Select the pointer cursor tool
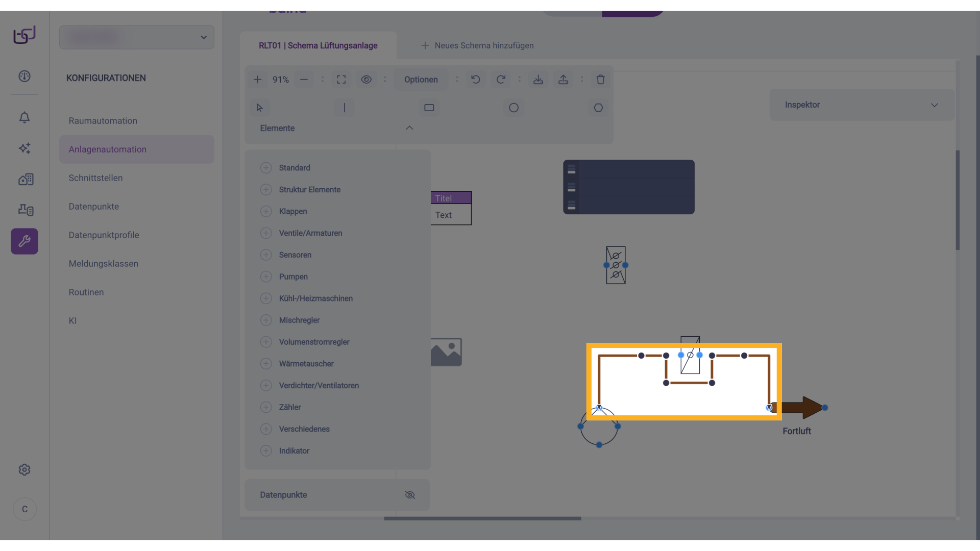The height and width of the screenshot is (551, 980). [259, 108]
